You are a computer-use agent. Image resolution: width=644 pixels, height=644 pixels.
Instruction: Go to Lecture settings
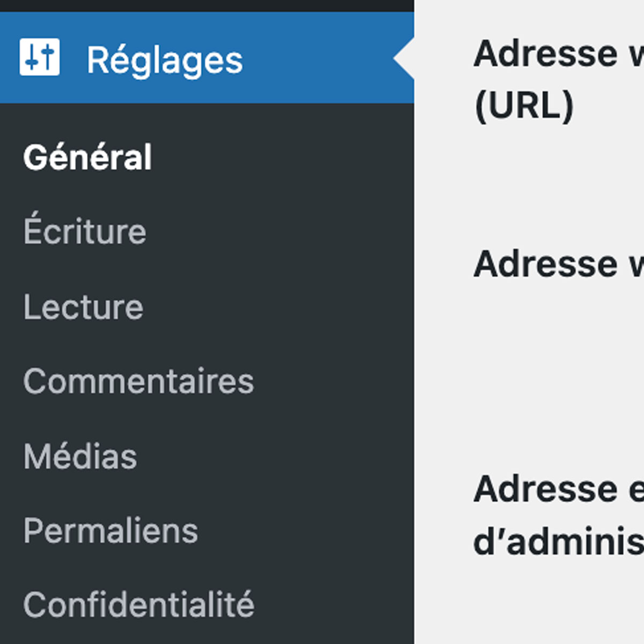pyautogui.click(x=83, y=307)
